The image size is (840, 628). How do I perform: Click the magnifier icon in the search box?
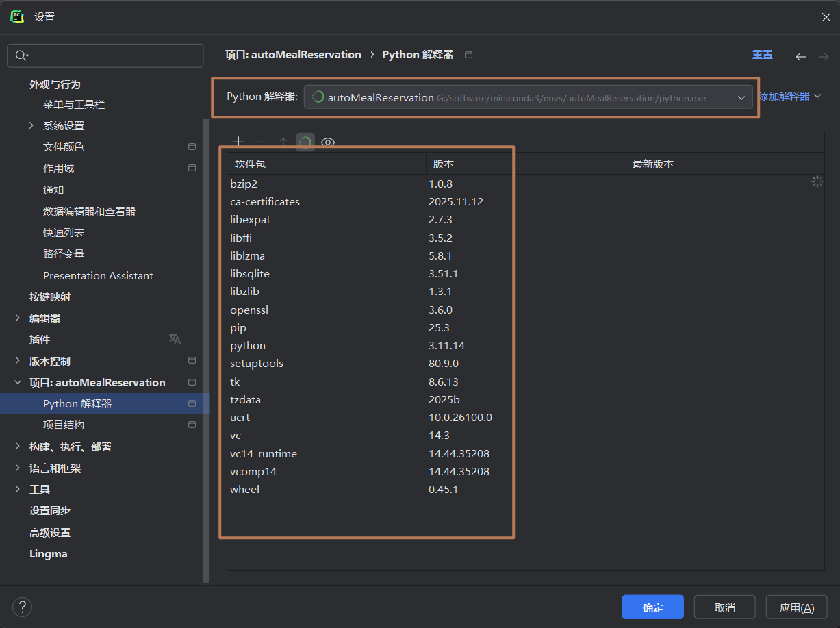(x=22, y=55)
